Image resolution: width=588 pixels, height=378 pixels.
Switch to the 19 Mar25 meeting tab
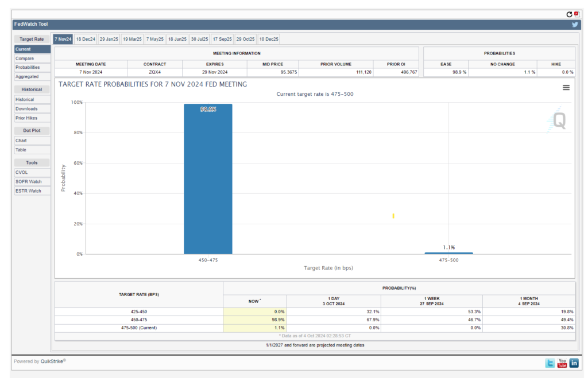(133, 39)
